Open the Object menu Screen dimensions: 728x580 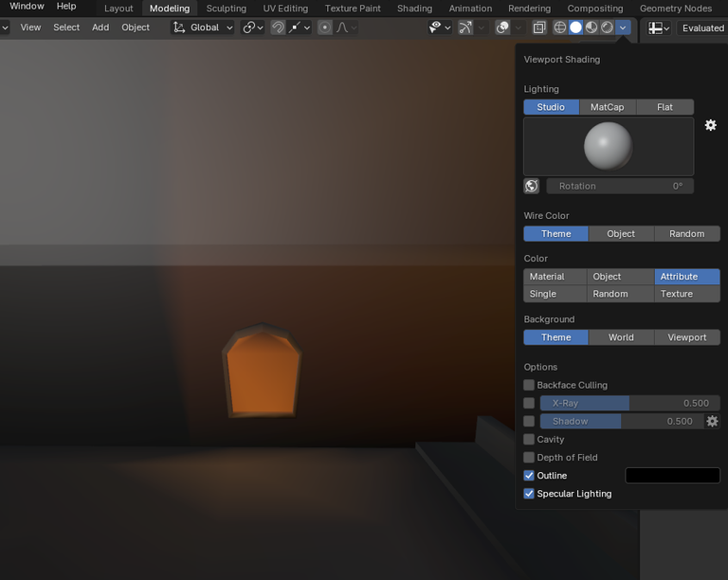click(136, 27)
